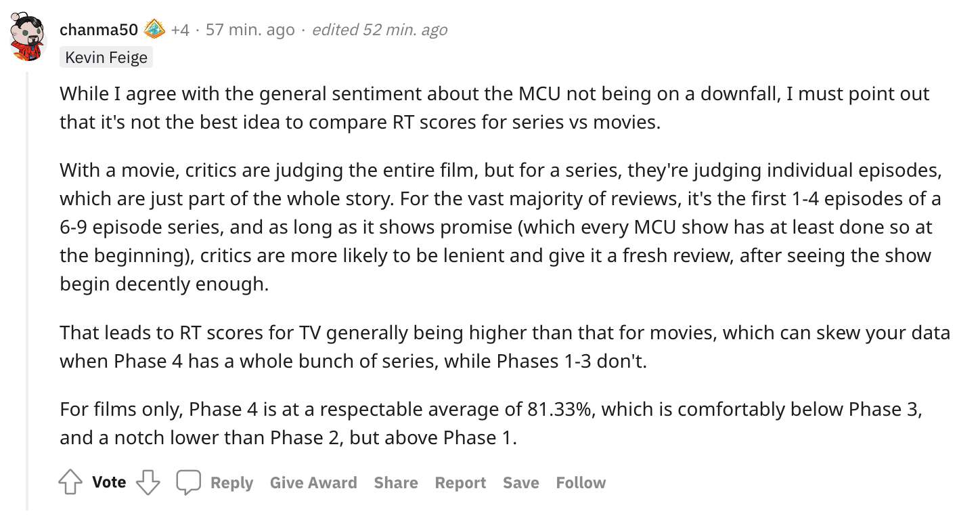Report the comment
The image size is (980, 516).
[x=460, y=483]
